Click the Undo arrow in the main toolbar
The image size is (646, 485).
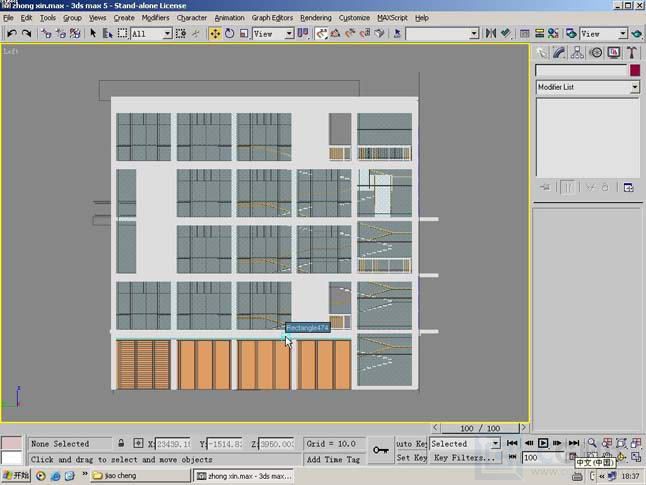click(12, 33)
